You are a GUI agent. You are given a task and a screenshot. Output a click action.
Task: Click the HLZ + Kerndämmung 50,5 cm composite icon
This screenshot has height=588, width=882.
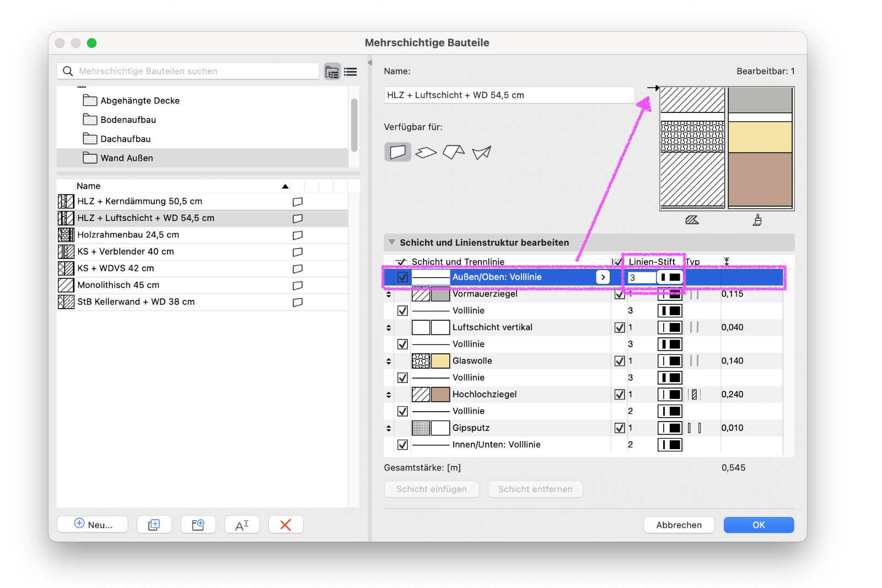pos(66,201)
